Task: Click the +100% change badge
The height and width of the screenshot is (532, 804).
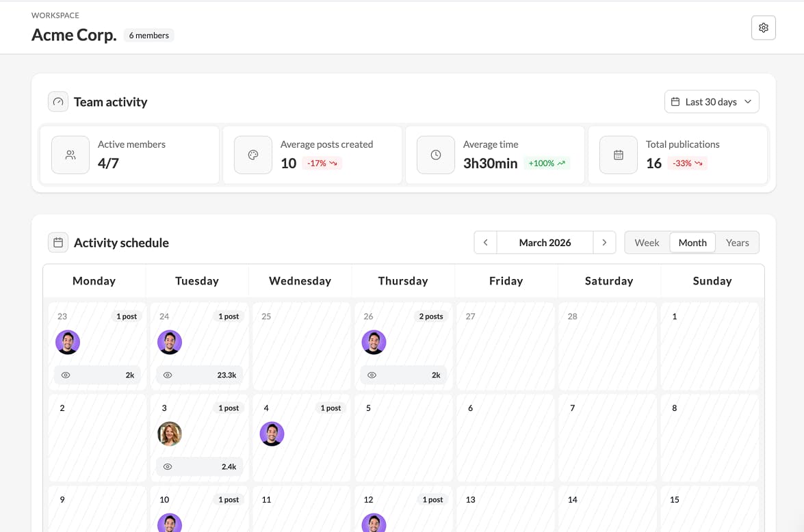Action: 547,163
